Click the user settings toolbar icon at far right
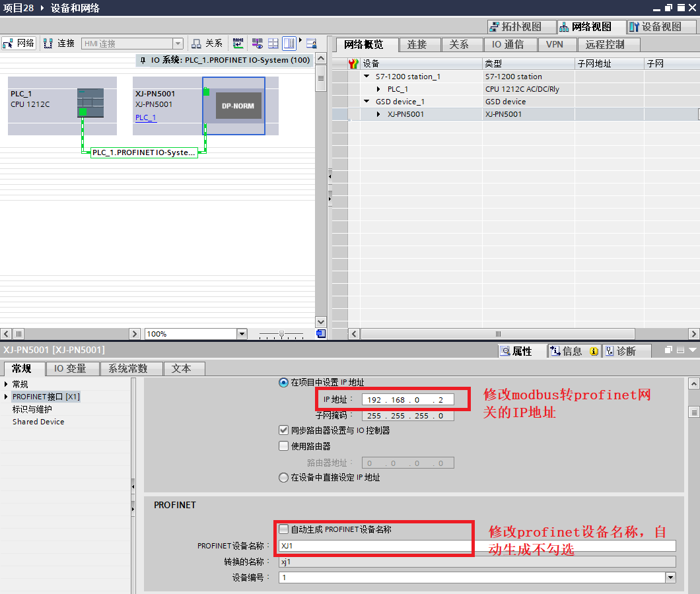Screen dimensions: 700x594 tap(312, 44)
